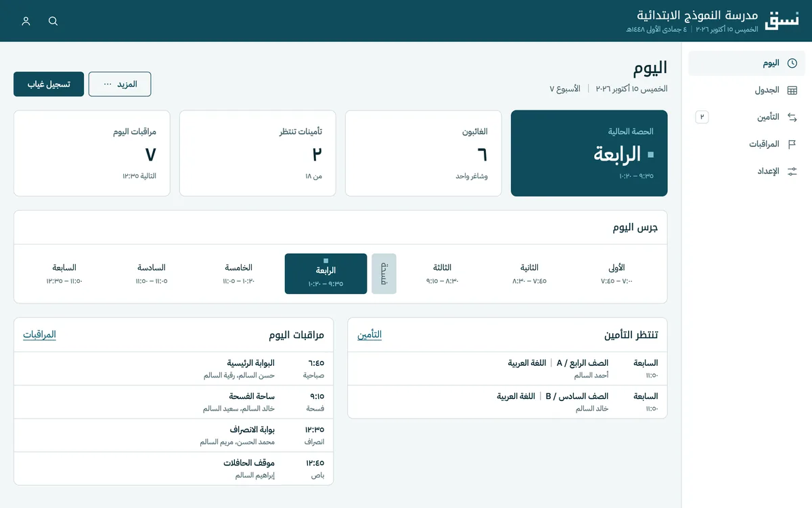Expand the المزيد menu button
The width and height of the screenshot is (812, 508).
coord(120,84)
